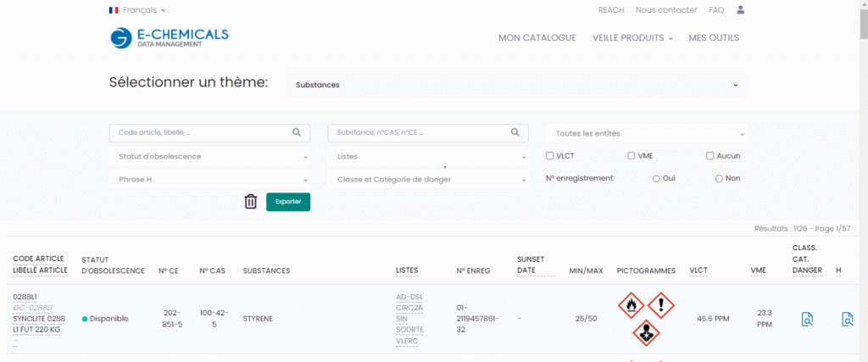Open the MON CATALOGUE menu item
868x362 pixels.
pos(537,38)
